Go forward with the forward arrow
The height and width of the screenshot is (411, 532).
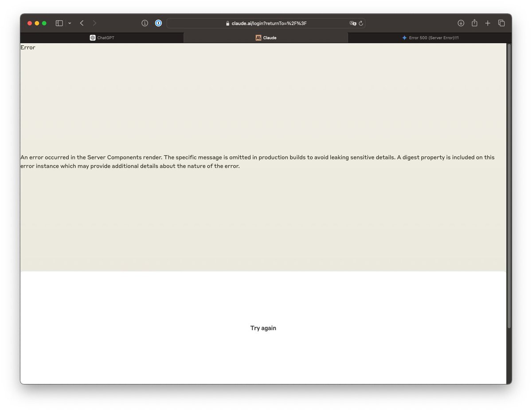tap(94, 23)
